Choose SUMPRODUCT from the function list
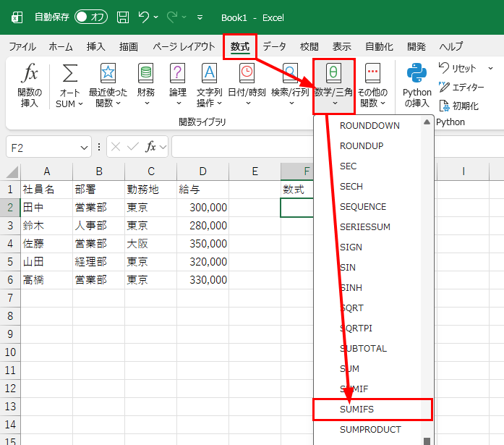504x445 pixels. click(368, 430)
